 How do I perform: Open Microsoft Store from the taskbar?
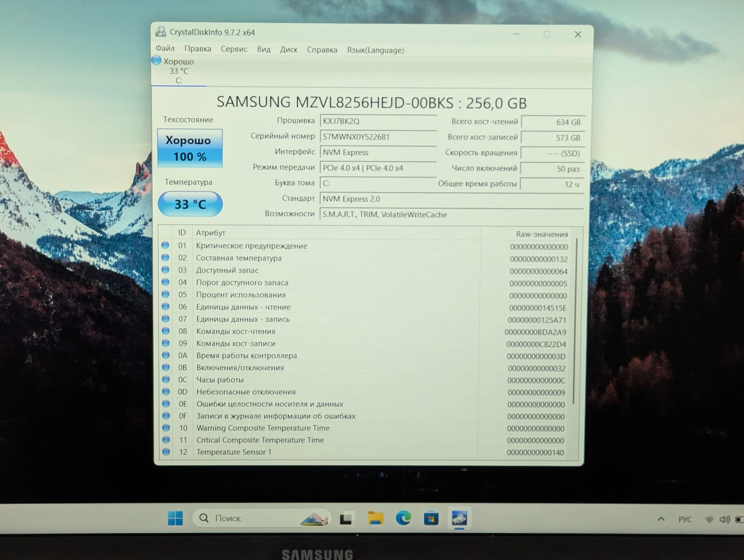[x=431, y=518]
